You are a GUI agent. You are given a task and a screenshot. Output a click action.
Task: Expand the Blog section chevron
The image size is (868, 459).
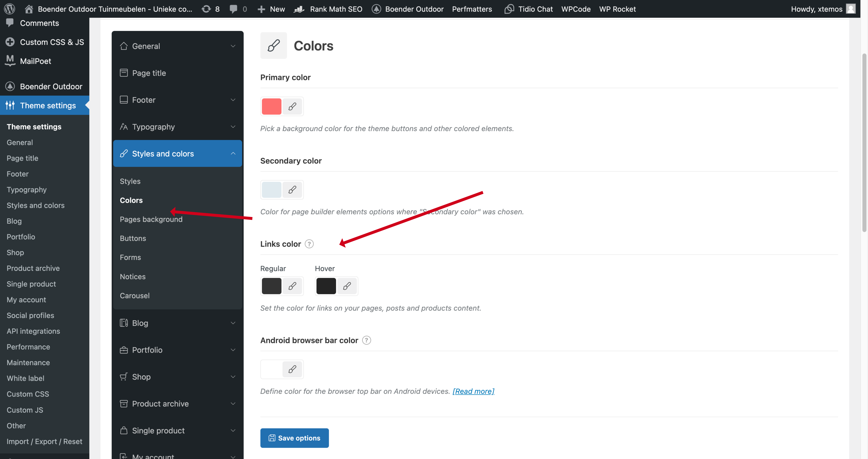(233, 323)
